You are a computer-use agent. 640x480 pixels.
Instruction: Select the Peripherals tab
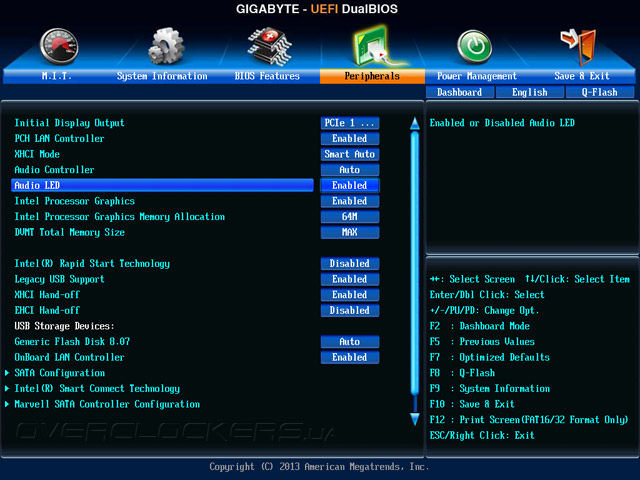pos(372,76)
